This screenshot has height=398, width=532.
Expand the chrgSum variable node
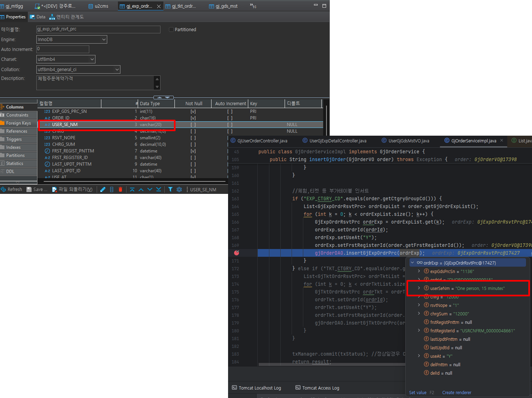(419, 314)
